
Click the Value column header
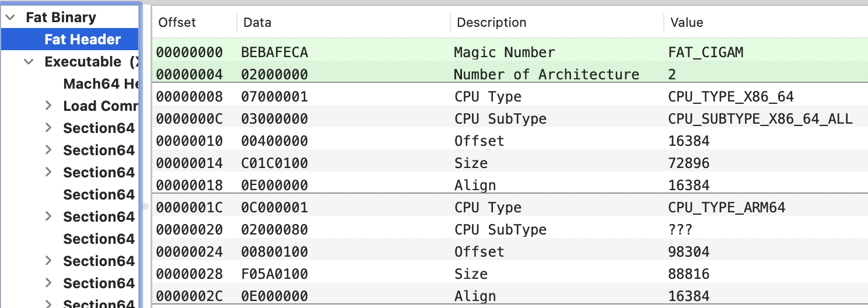(x=687, y=23)
